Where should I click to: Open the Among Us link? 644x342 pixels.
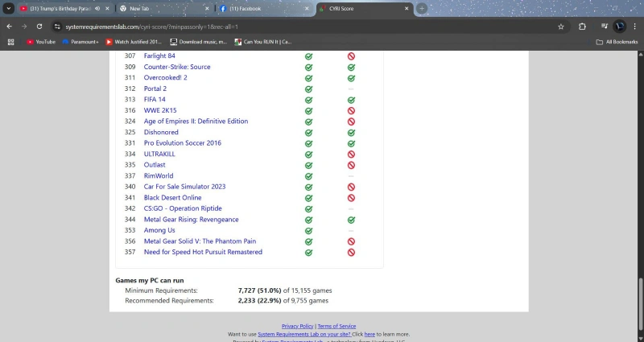(159, 230)
